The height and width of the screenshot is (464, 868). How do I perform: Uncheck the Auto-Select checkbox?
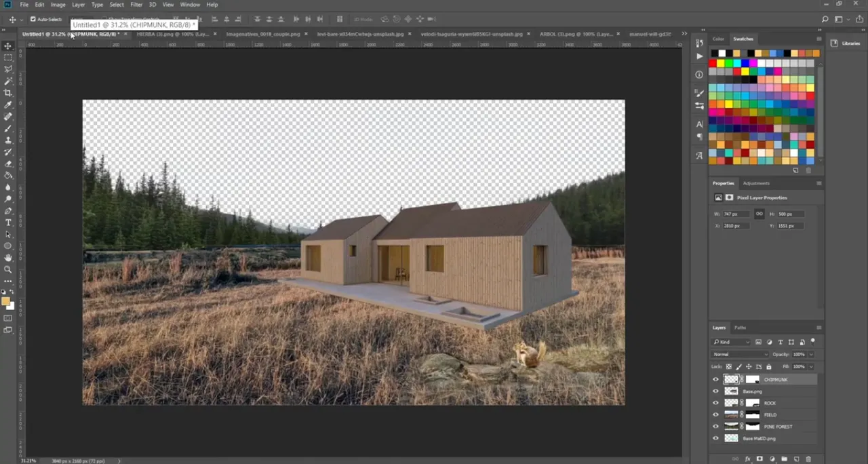33,19
